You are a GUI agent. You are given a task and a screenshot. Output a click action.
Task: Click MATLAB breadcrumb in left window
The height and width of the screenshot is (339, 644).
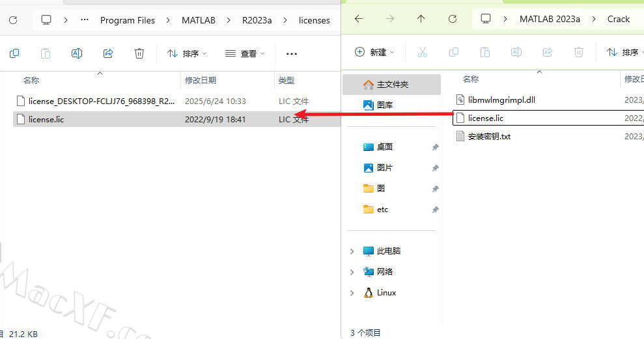[199, 20]
